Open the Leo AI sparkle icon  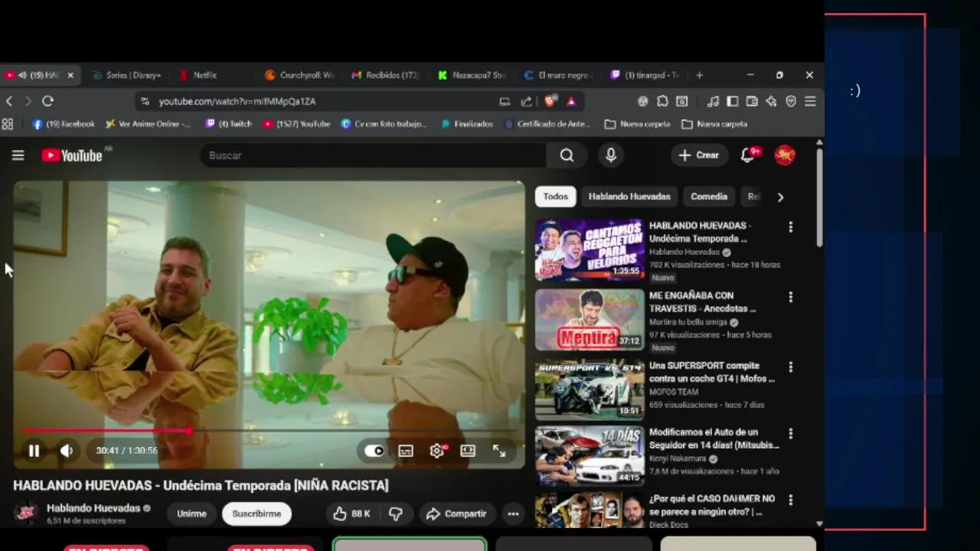pos(771,101)
